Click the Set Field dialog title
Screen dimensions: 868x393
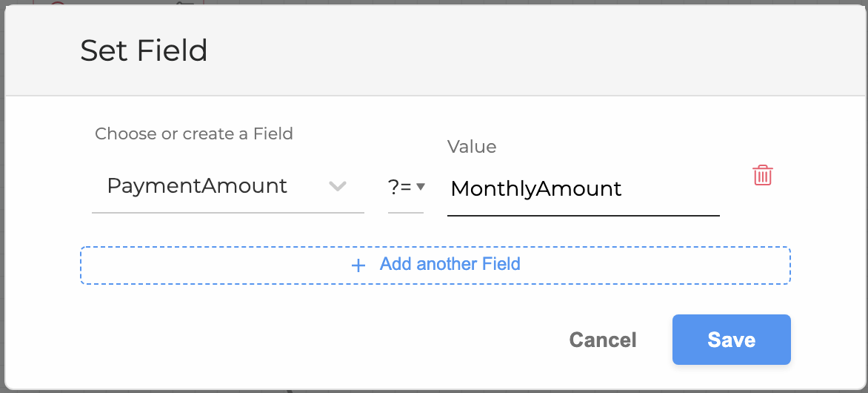144,51
